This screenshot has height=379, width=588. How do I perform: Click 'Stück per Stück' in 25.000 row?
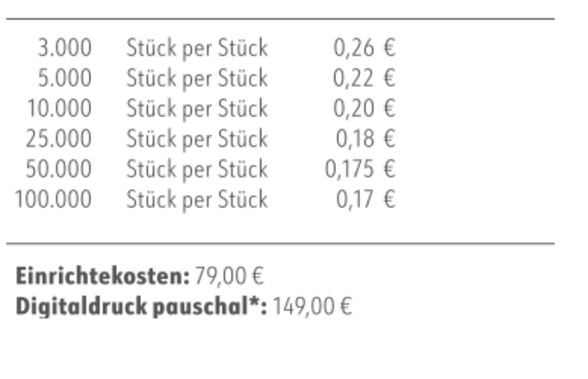197,140
